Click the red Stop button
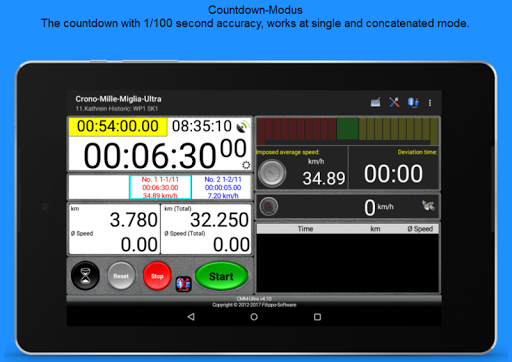 pos(157,276)
